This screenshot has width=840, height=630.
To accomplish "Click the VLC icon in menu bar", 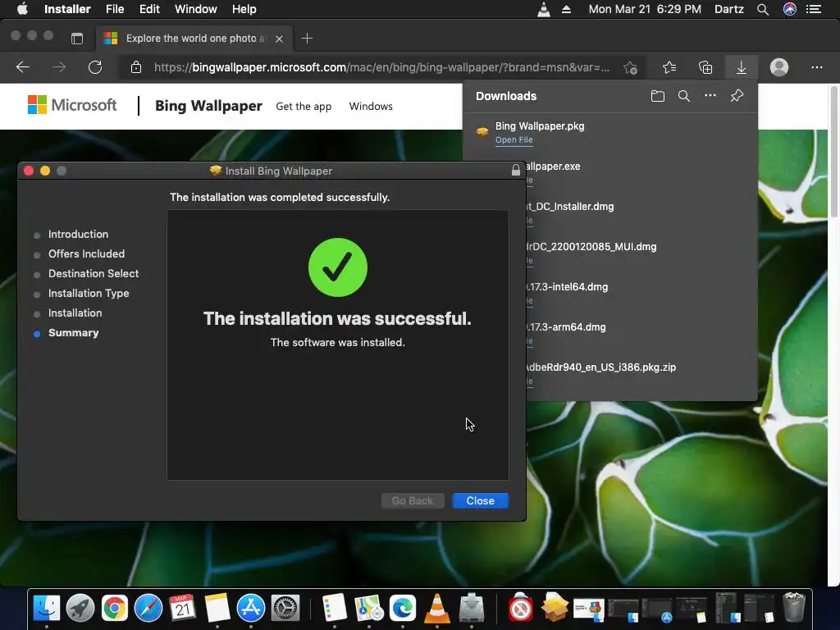I will 543,9.
